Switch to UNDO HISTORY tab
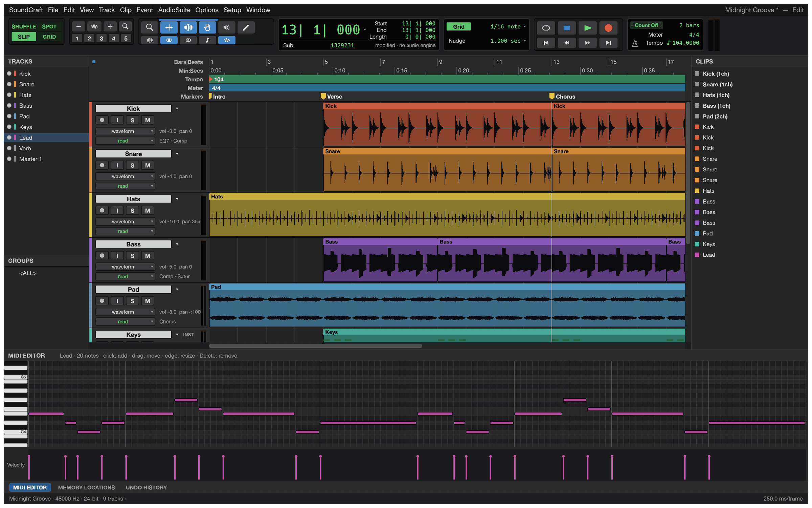The image size is (812, 508). (x=146, y=487)
